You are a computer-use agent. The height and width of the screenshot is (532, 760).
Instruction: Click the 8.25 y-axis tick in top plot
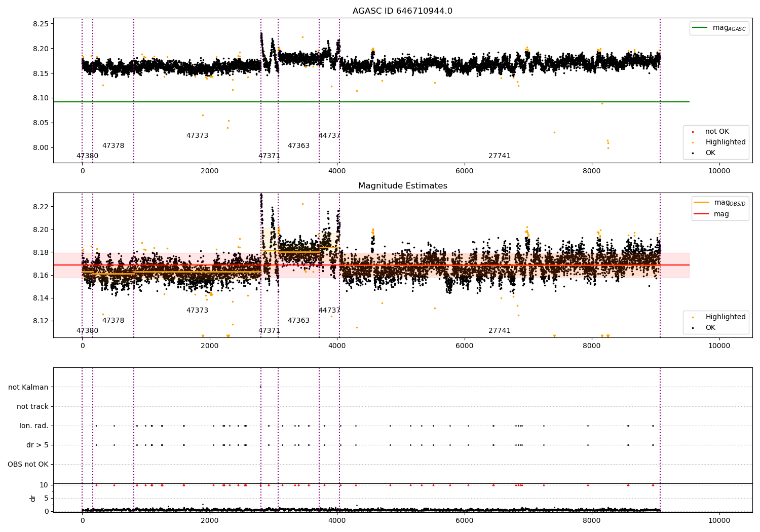pos(41,24)
